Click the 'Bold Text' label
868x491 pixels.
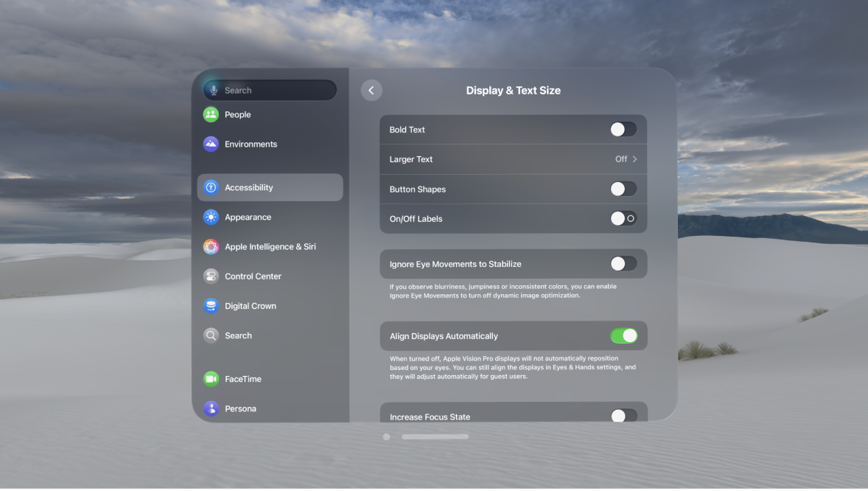(407, 130)
